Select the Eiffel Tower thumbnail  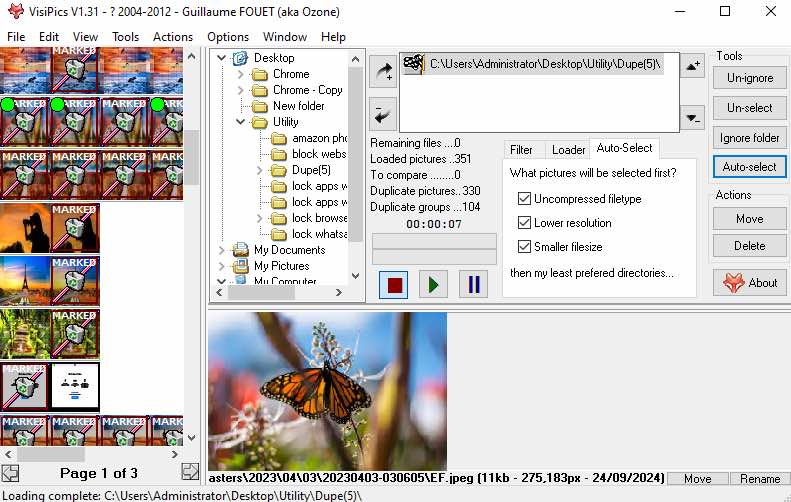(24, 279)
